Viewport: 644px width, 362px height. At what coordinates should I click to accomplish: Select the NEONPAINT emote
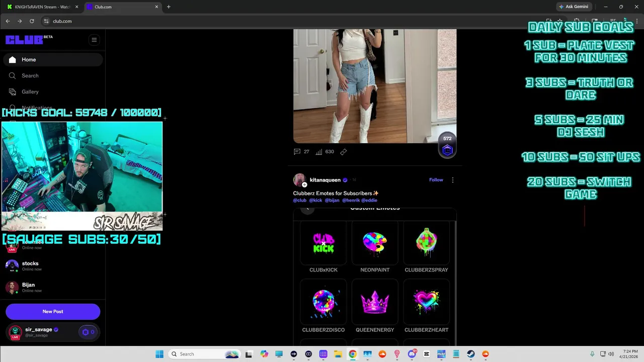(375, 243)
